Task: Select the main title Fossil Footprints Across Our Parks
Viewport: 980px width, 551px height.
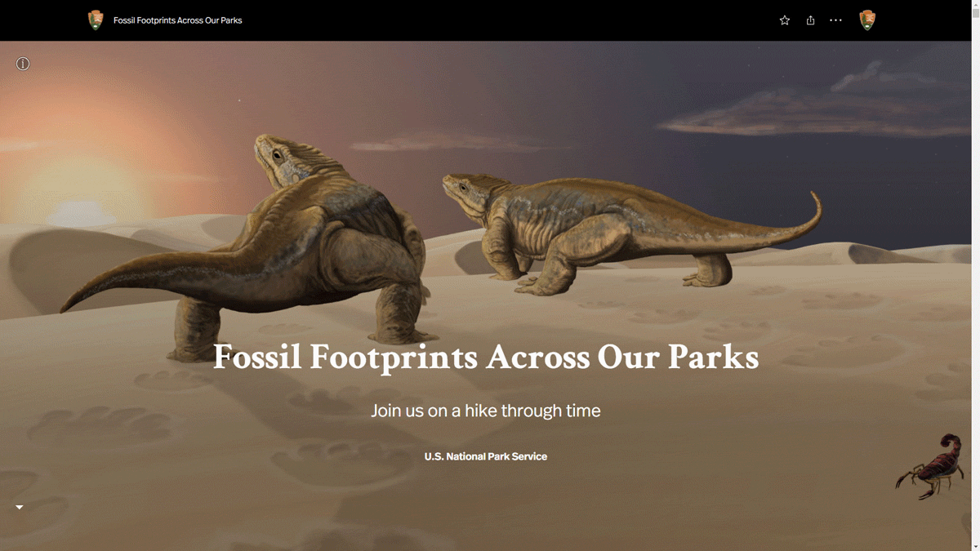Action: (x=486, y=357)
